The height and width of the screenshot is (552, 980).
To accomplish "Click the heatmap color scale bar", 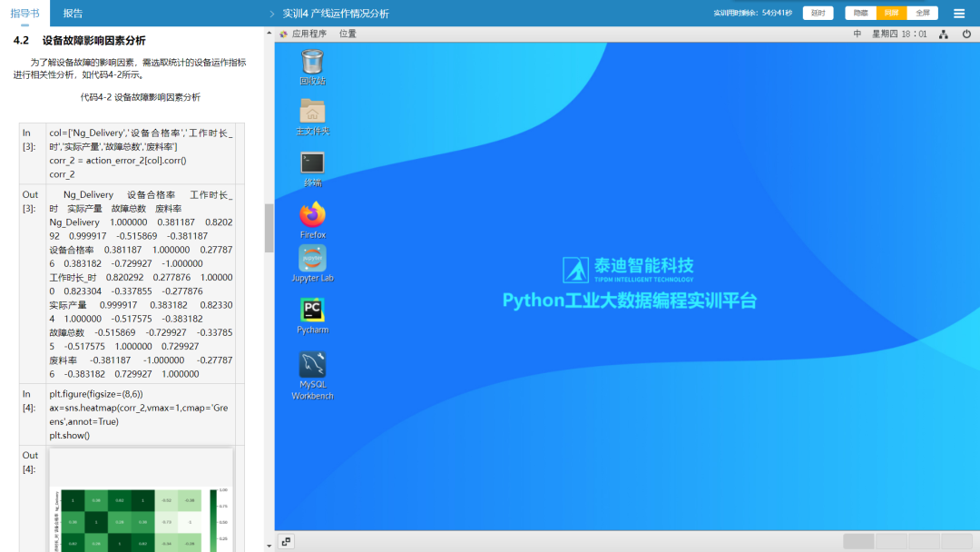I will tap(213, 520).
